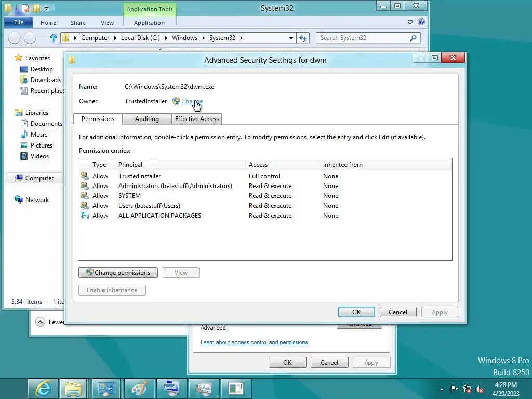The height and width of the screenshot is (399, 532).
Task: Click Learn about access control and permissions link
Action: [254, 342]
